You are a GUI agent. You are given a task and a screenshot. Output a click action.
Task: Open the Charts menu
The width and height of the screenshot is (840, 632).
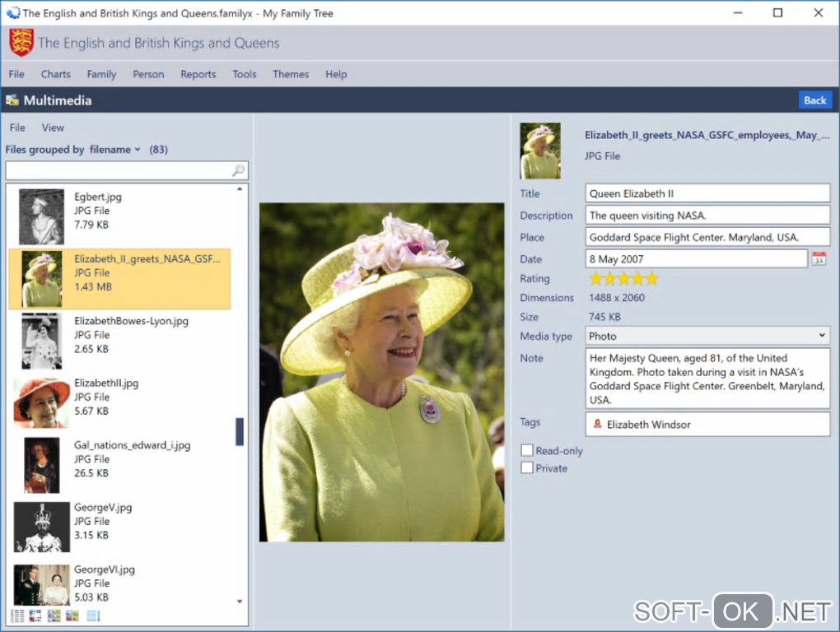click(56, 74)
